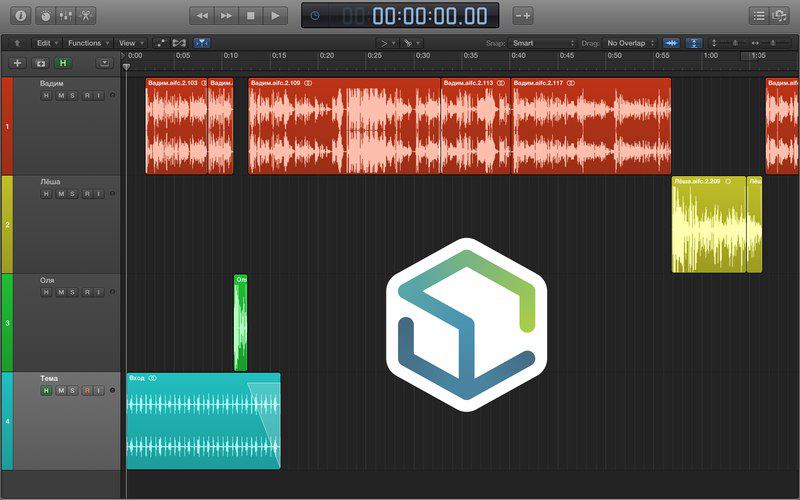Open the Drag dropdown set to No Overlap
This screenshot has height=500, width=800.
pos(629,43)
